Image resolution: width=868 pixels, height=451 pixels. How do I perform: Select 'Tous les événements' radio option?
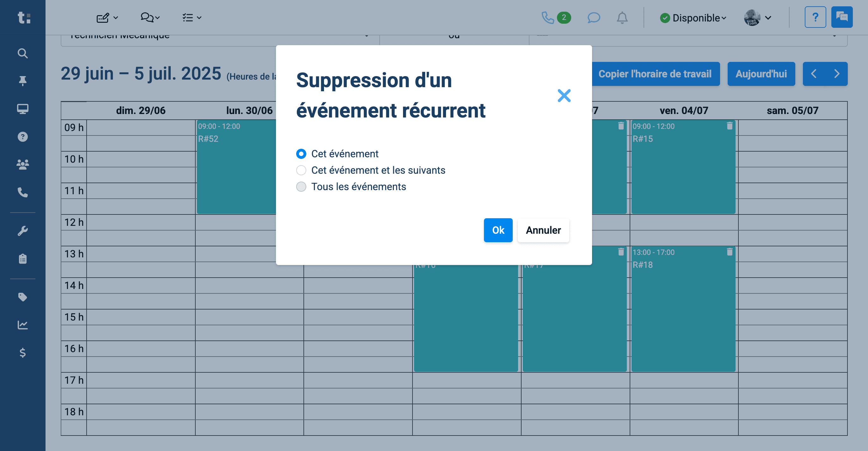click(x=301, y=187)
